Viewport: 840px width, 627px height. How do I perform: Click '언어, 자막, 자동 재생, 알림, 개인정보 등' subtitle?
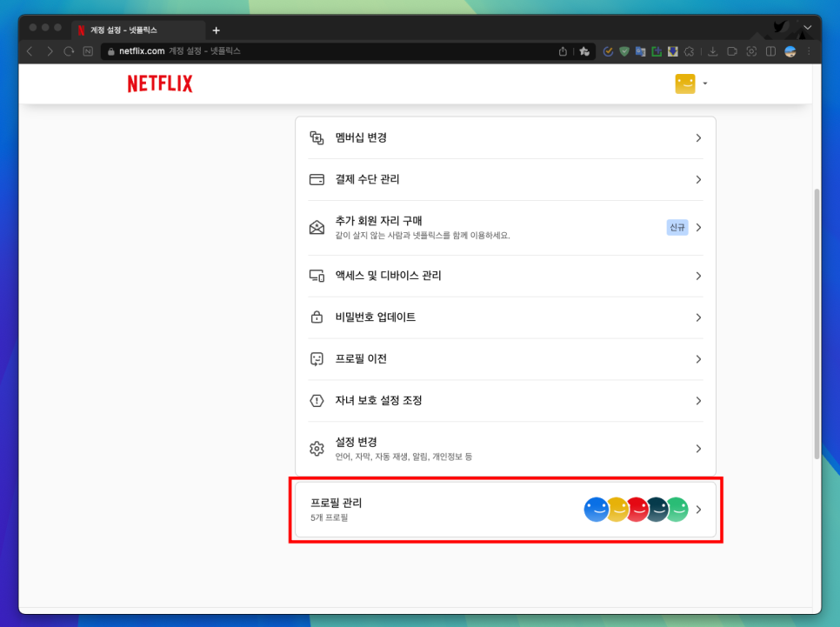point(403,457)
